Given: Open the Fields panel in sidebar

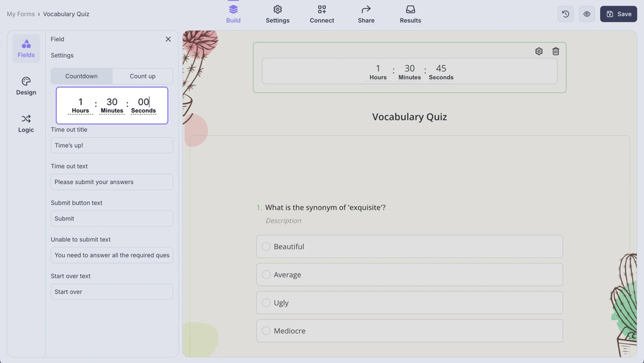Looking at the screenshot, I should 26,48.
